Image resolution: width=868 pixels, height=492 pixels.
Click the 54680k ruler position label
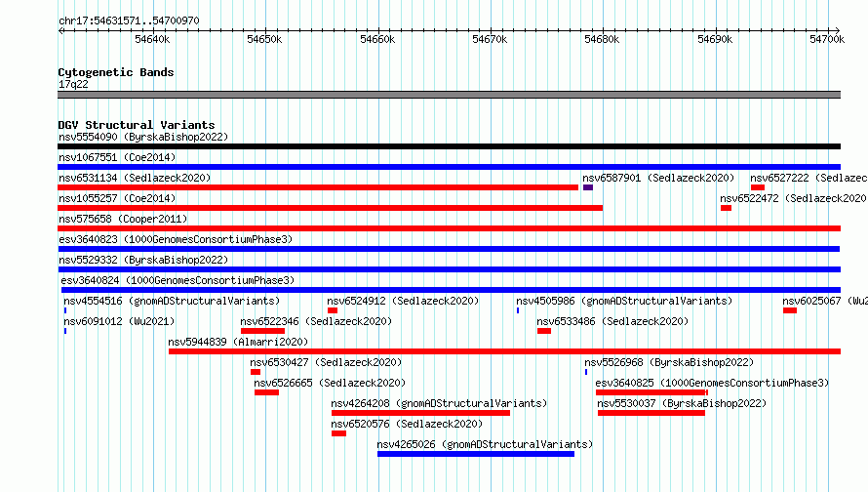pos(602,39)
